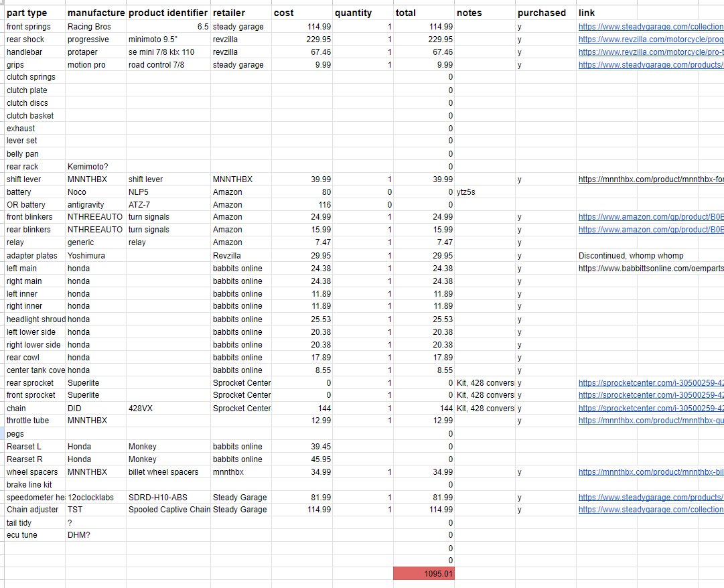Open the rear shock revzilla link
Screen dimensions: 724x588
[x=651, y=40]
